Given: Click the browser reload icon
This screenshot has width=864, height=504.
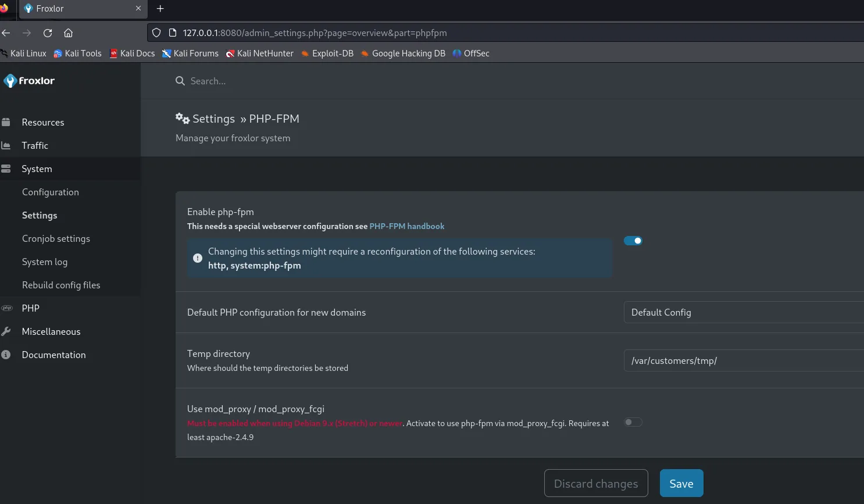Looking at the screenshot, I should [x=48, y=33].
